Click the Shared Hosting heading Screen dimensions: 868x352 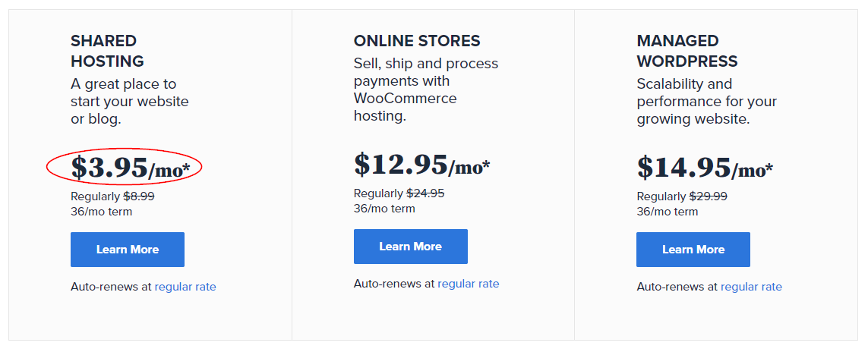[107, 51]
